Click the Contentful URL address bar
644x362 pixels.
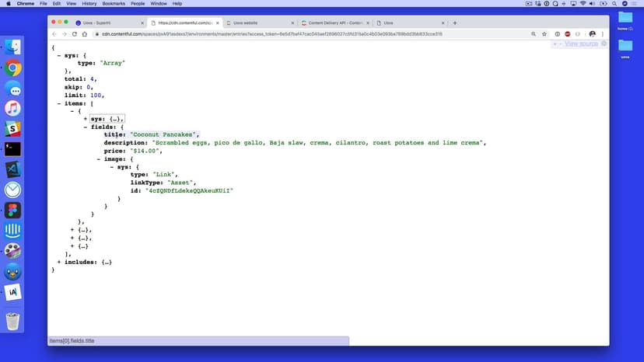(311, 34)
